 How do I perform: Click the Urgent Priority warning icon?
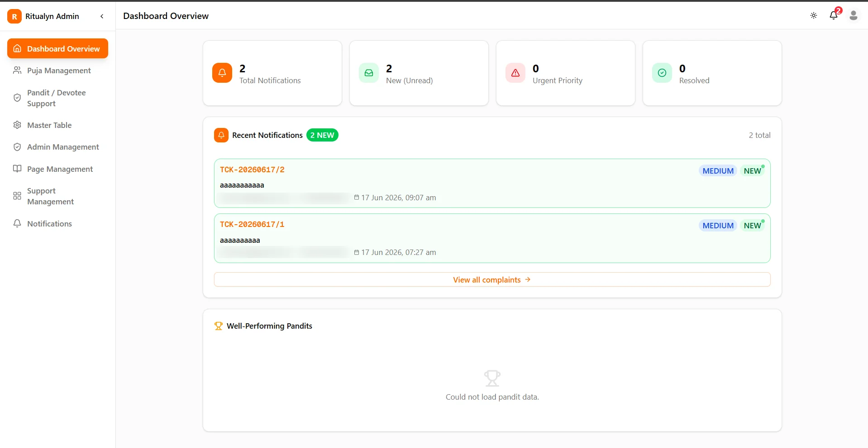click(x=515, y=73)
